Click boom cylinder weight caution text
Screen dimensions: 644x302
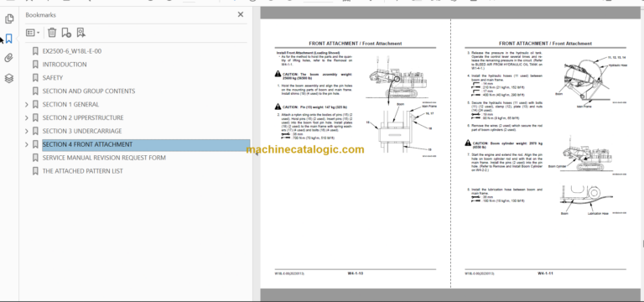pyautogui.click(x=507, y=145)
